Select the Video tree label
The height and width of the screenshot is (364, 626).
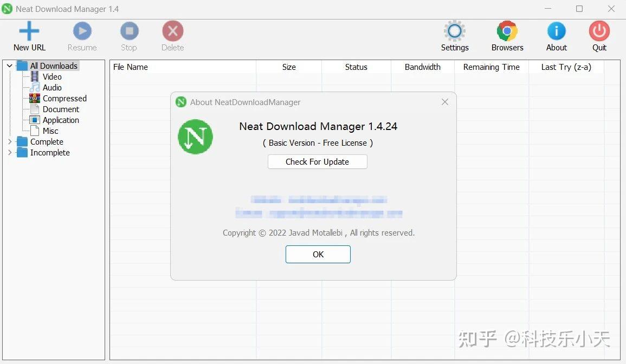(x=52, y=76)
